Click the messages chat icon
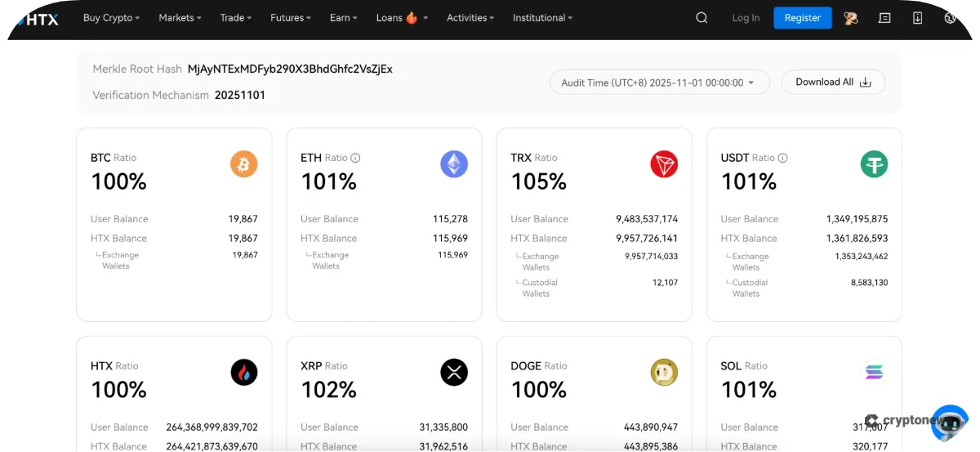 884,18
